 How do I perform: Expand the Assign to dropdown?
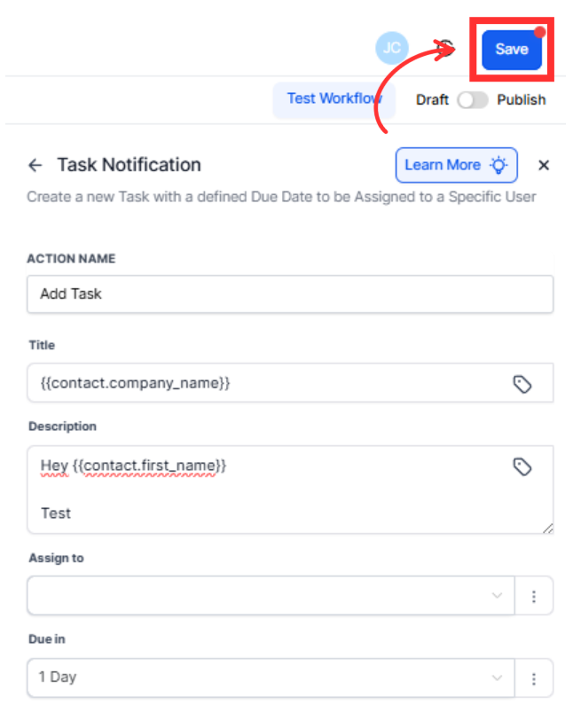click(271, 596)
